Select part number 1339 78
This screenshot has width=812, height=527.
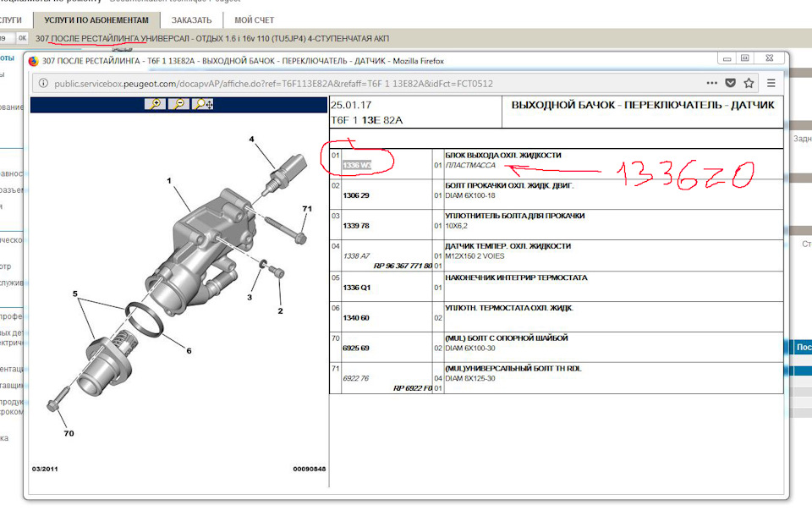click(x=356, y=226)
